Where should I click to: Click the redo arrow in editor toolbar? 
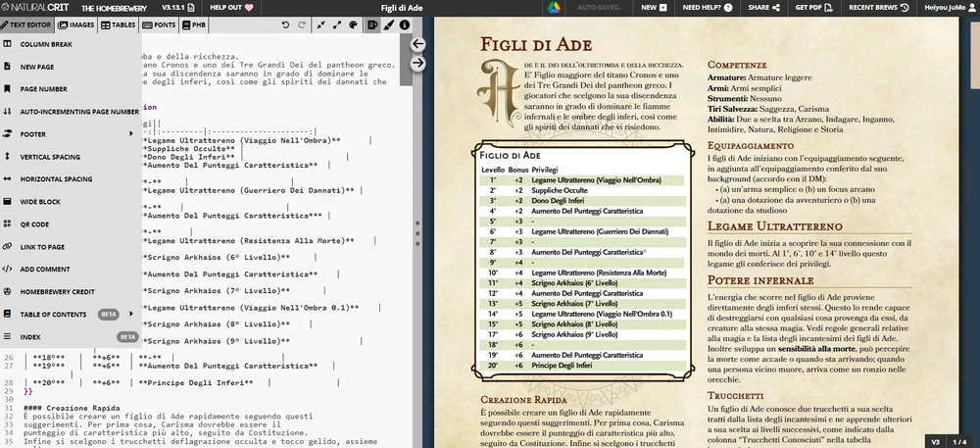tap(304, 25)
